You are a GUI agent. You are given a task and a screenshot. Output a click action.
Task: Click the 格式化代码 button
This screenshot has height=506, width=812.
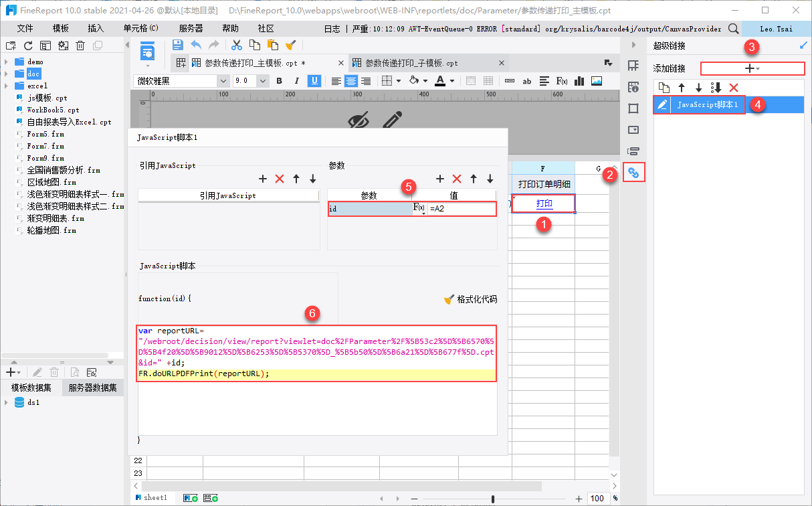(x=471, y=299)
